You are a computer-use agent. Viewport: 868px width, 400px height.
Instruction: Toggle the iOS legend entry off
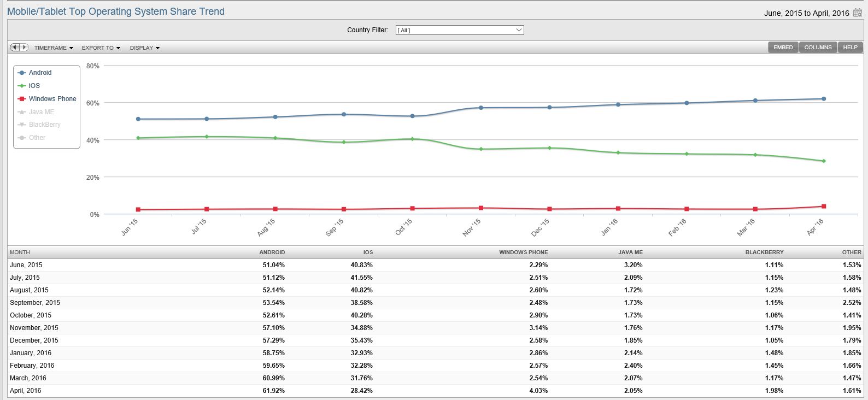(x=34, y=86)
